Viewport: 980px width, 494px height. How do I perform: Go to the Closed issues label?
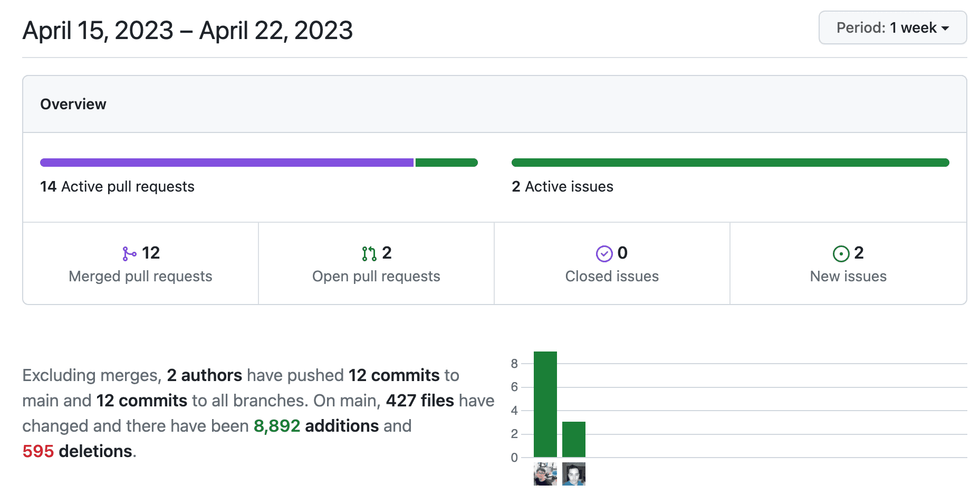pos(612,277)
